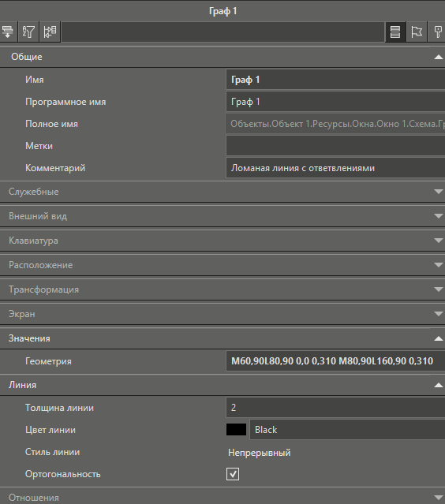Viewport: 445px width, 504px height.
Task: Expand the Клавиатура section arrow
Action: (438, 241)
